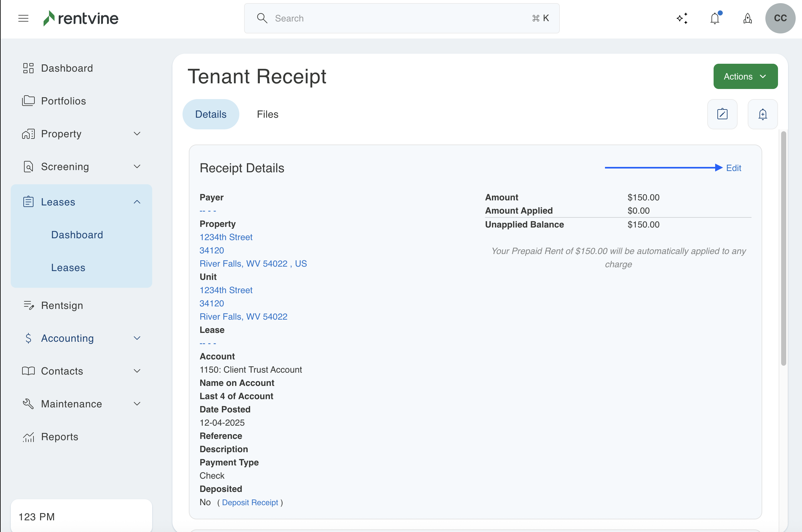Screen dimensions: 802x532
Task: Open Portfolios from the sidebar
Action: 63,101
